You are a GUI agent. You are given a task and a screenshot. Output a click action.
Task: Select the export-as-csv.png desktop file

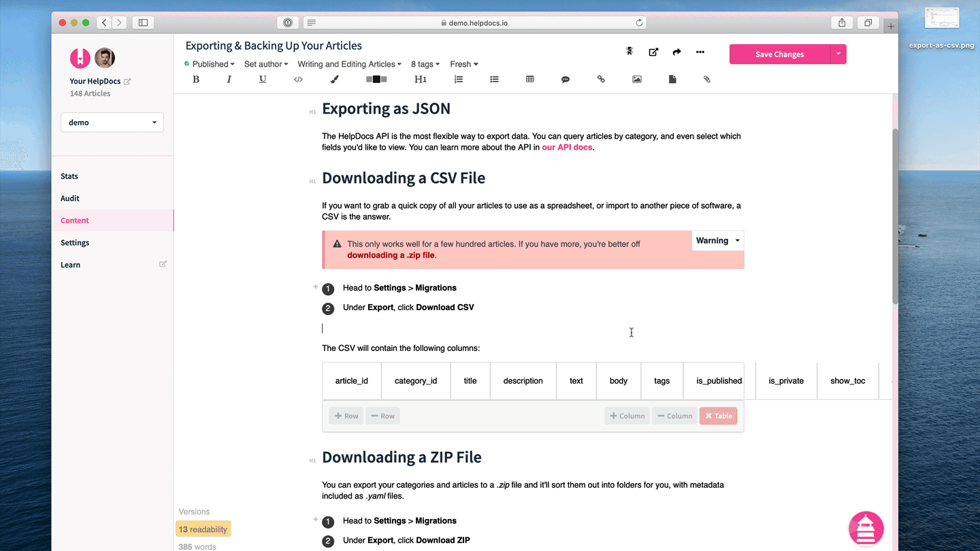(x=941, y=29)
